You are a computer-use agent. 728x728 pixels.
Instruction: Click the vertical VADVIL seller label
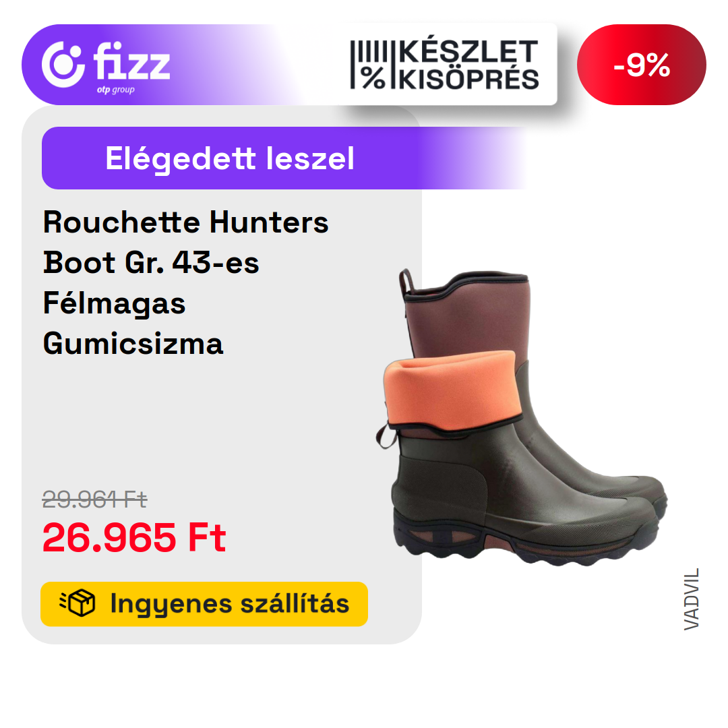(x=691, y=599)
